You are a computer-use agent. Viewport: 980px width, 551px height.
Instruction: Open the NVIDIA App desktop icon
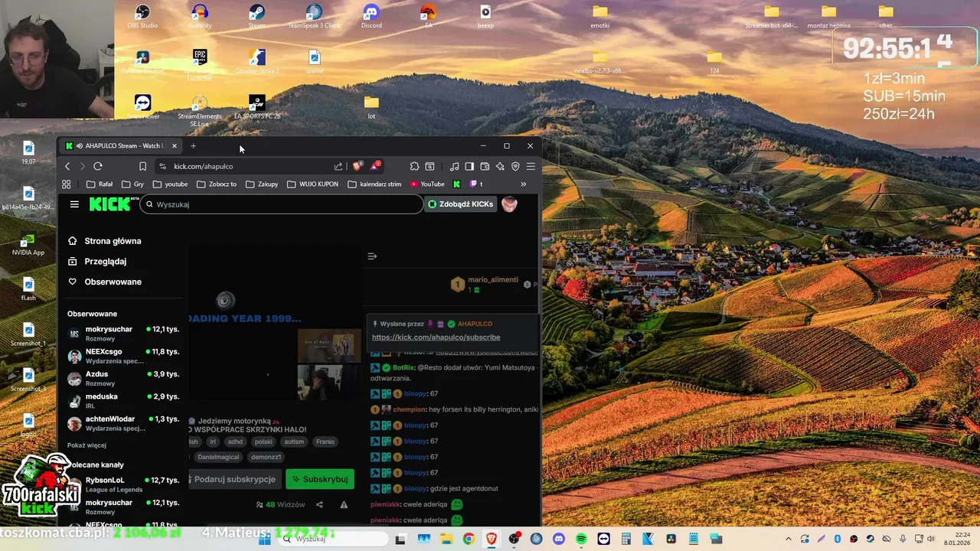(28, 245)
